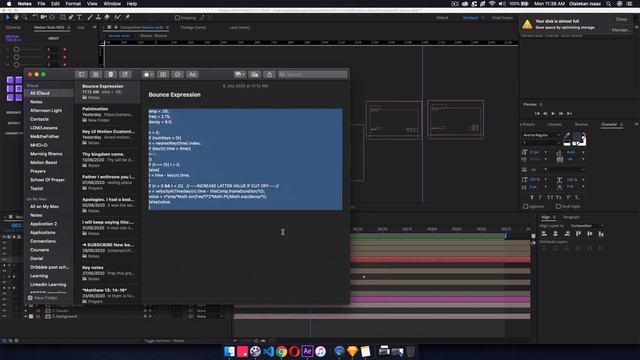Toggle the Notes folders sidebar button
640x360 pixels.
[x=81, y=74]
